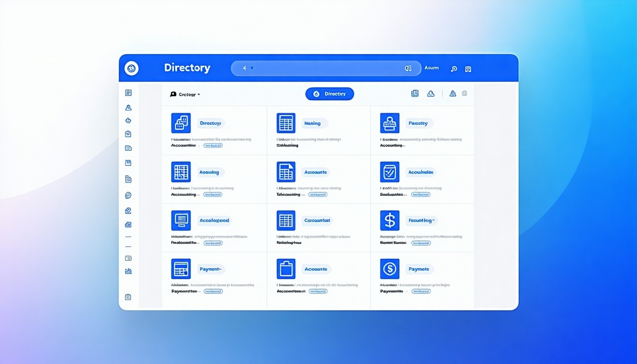Open the overlapping documents icon of the Directory card
This screenshot has width=637, height=364.
[x=181, y=123]
